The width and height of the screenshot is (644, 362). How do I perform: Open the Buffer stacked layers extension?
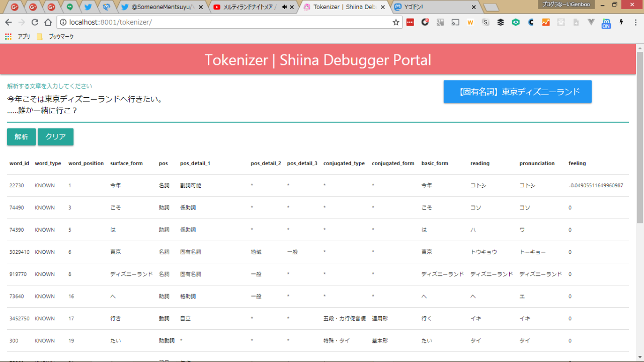click(501, 23)
